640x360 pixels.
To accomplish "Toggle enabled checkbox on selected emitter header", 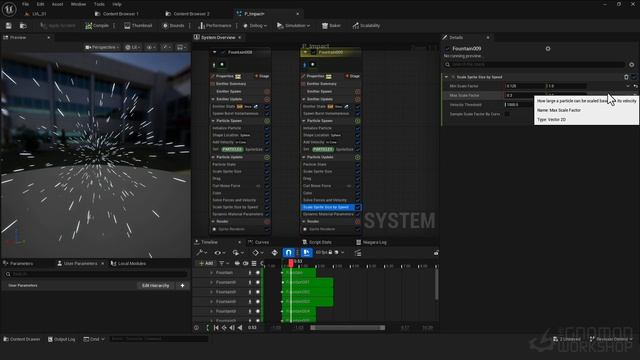I will pyautogui.click(x=313, y=52).
